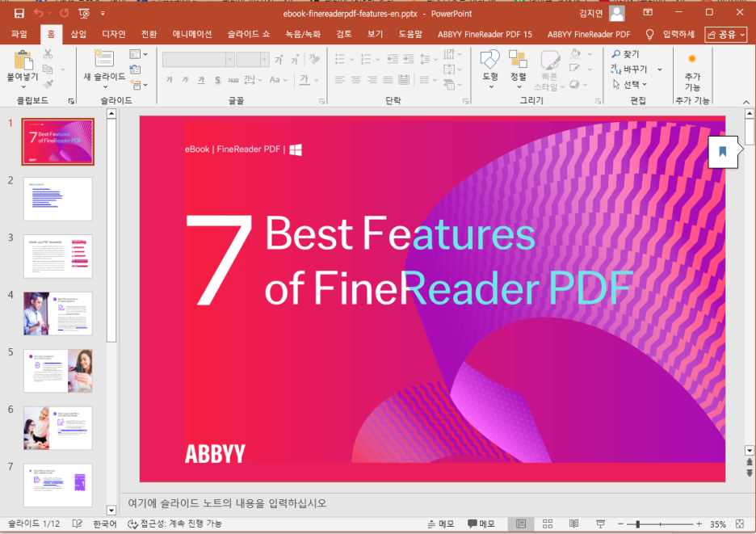Viewport: 756px width, 534px height.
Task: Open shape effects icon
Action: (575, 84)
